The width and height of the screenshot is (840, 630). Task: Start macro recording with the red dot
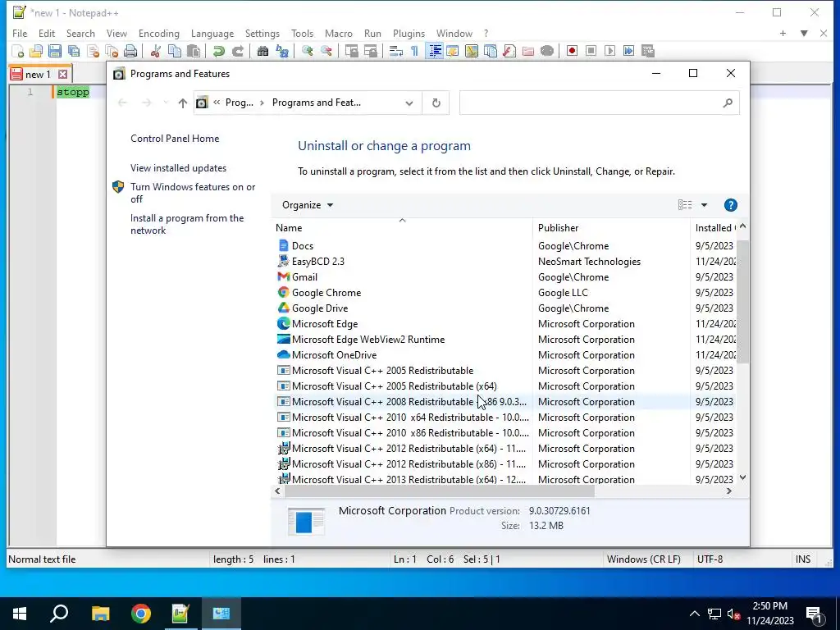point(572,52)
